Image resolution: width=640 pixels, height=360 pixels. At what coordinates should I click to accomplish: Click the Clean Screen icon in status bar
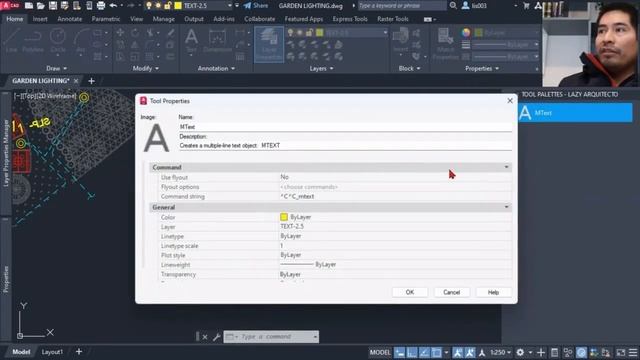(621, 352)
